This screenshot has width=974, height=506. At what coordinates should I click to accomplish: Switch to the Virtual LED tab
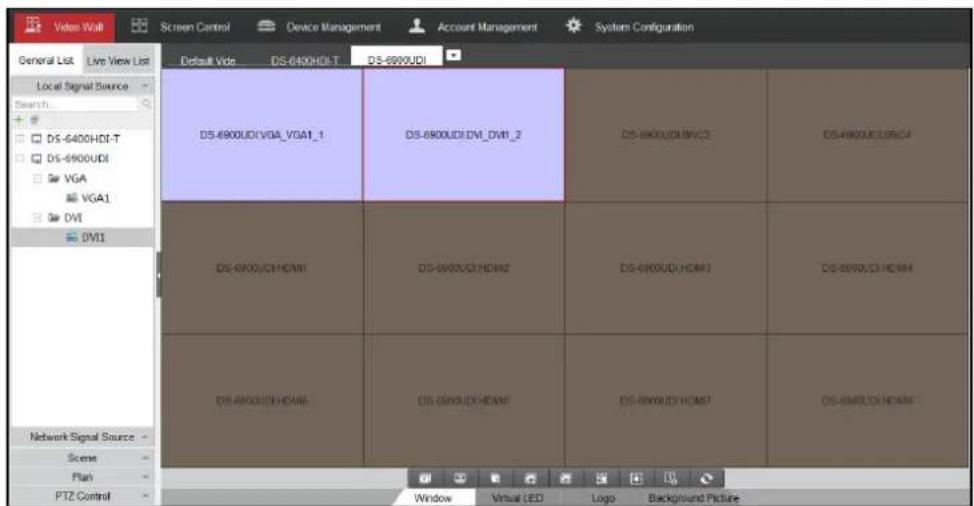pos(517,497)
